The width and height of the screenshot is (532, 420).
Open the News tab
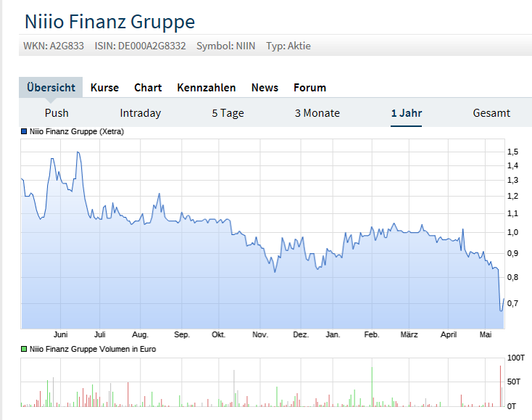tap(265, 88)
